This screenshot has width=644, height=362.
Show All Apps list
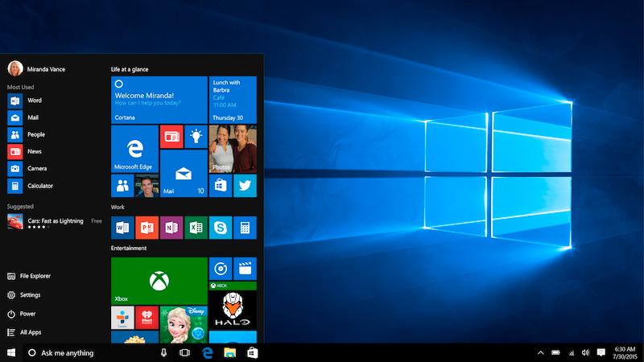coord(24,332)
